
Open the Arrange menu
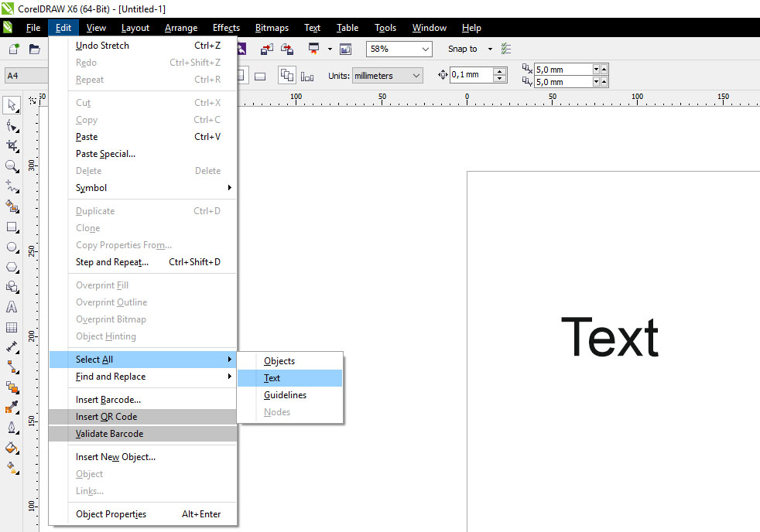tap(180, 28)
